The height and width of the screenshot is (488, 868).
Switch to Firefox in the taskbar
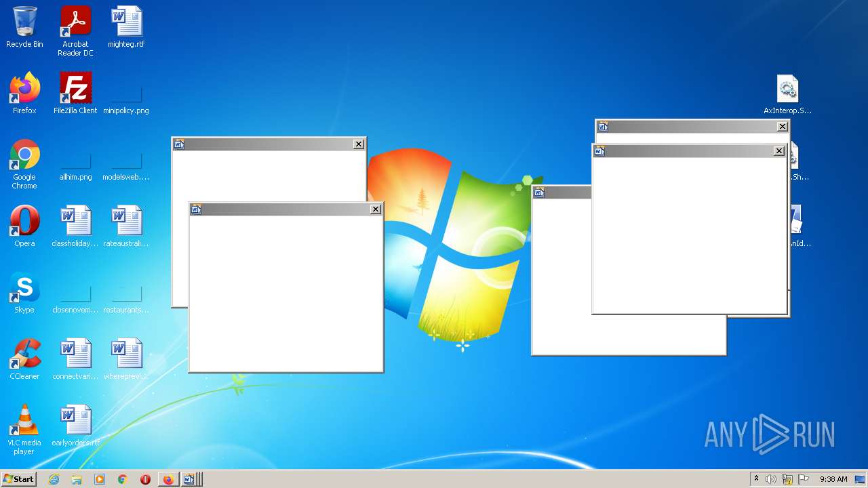point(168,479)
